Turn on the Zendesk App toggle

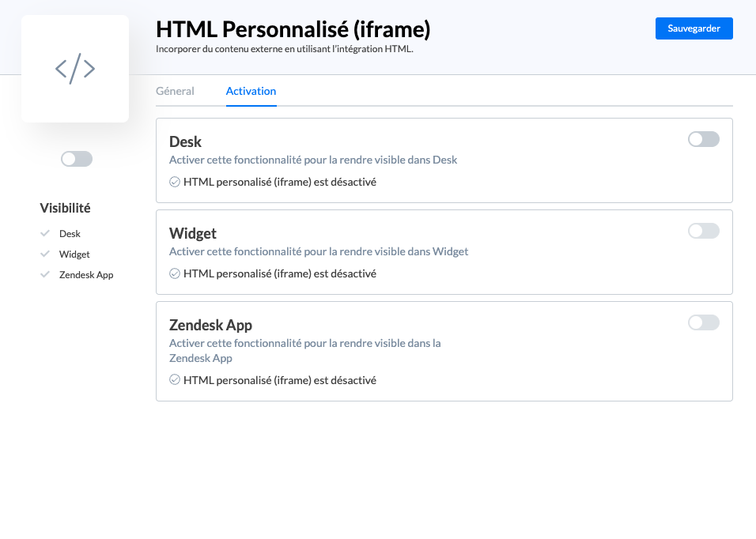[703, 322]
